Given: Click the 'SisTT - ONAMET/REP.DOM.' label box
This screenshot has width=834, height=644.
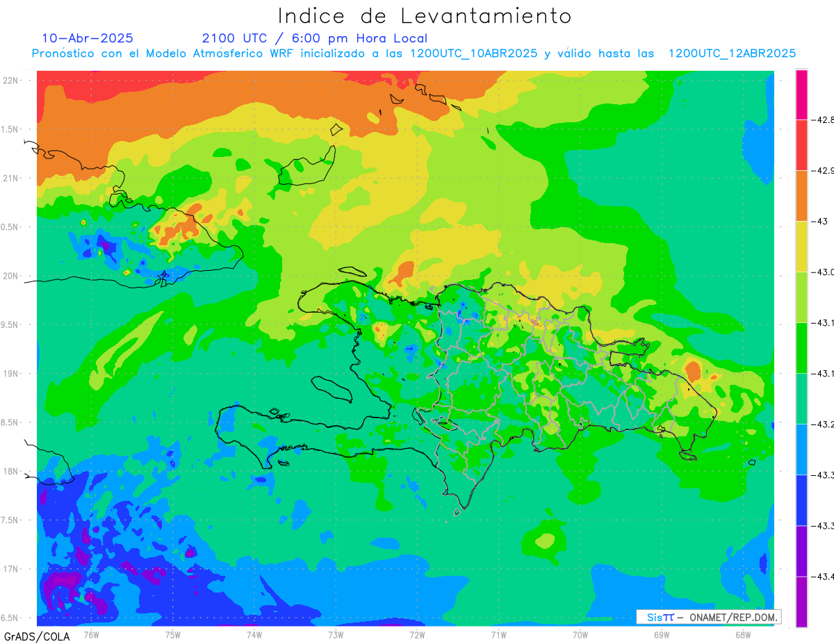Looking at the screenshot, I should 709,617.
